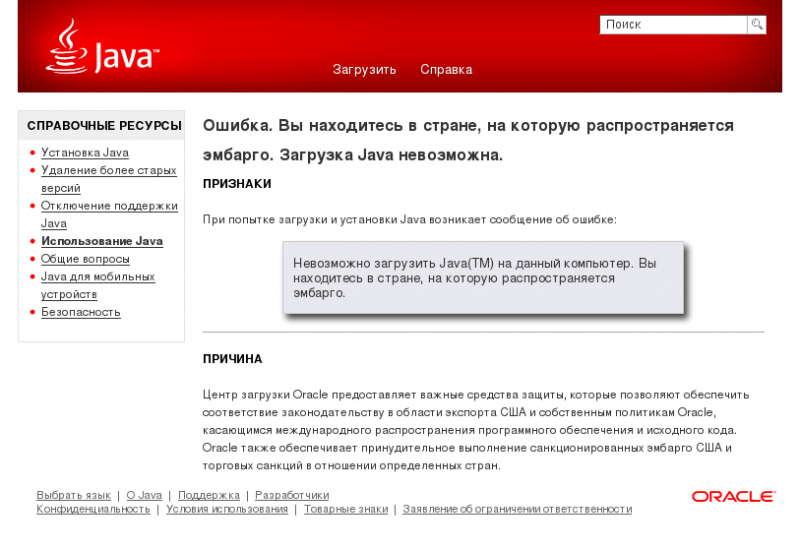800x550 pixels.
Task: Open the Загрузить menu item
Action: 364,69
